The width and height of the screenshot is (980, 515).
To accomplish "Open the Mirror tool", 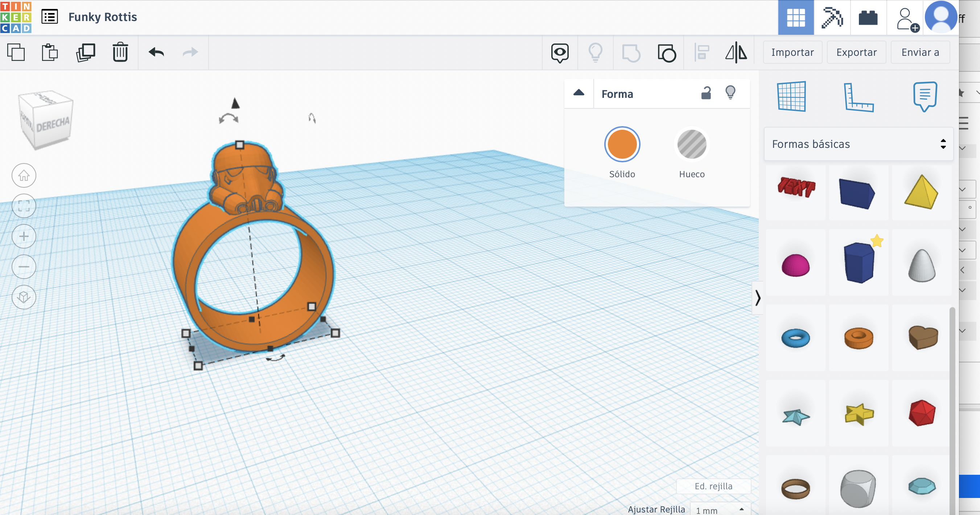I will pyautogui.click(x=736, y=53).
